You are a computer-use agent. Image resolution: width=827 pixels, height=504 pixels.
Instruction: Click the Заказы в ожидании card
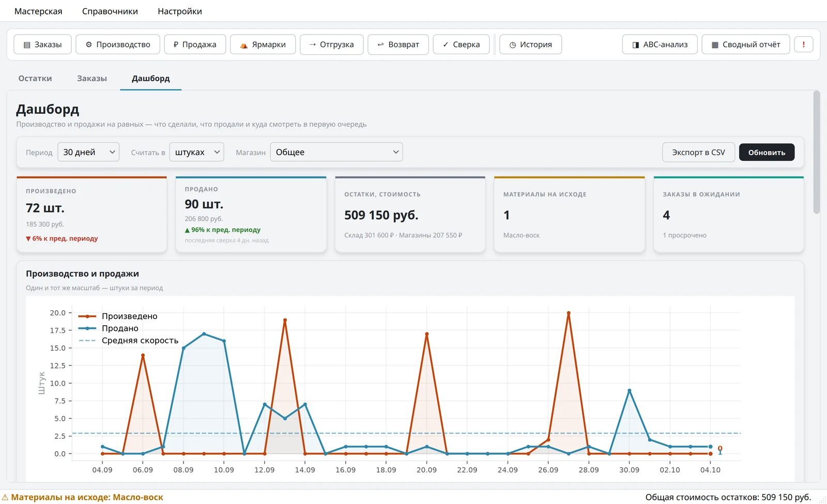pos(729,215)
